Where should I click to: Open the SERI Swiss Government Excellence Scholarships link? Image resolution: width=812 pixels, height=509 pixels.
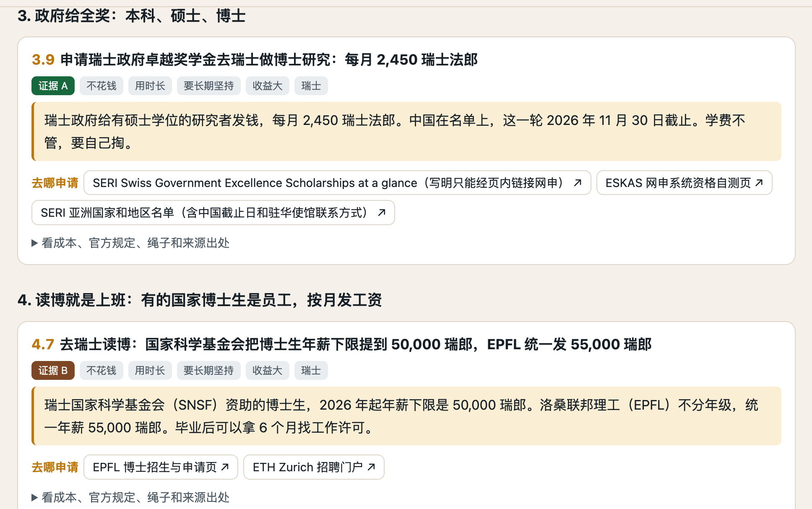pos(337,183)
